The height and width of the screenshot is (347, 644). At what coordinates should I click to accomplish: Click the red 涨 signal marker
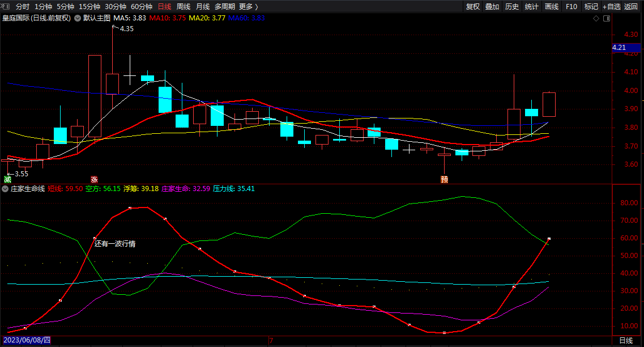click(94, 179)
